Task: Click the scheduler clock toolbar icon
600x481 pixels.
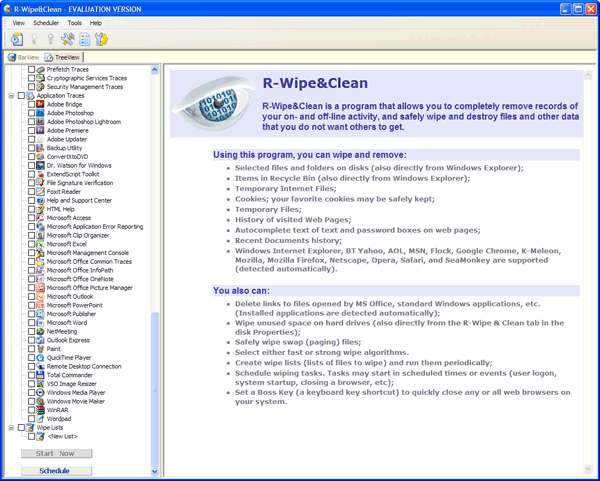Action: (16, 39)
